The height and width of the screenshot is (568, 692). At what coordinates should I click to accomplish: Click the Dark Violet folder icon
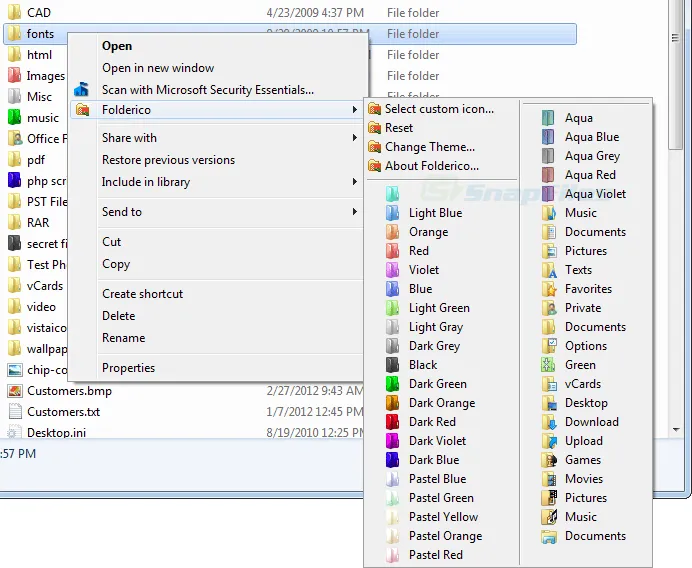392,440
